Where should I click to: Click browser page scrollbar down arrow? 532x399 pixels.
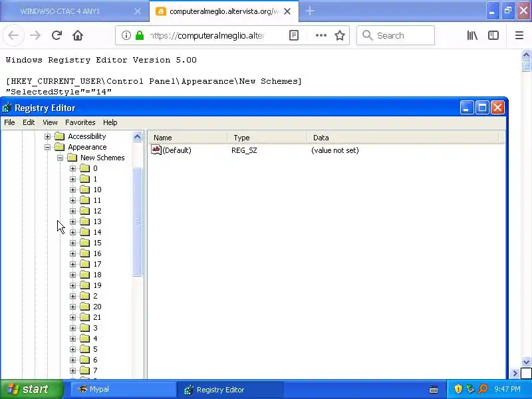pyautogui.click(x=526, y=362)
